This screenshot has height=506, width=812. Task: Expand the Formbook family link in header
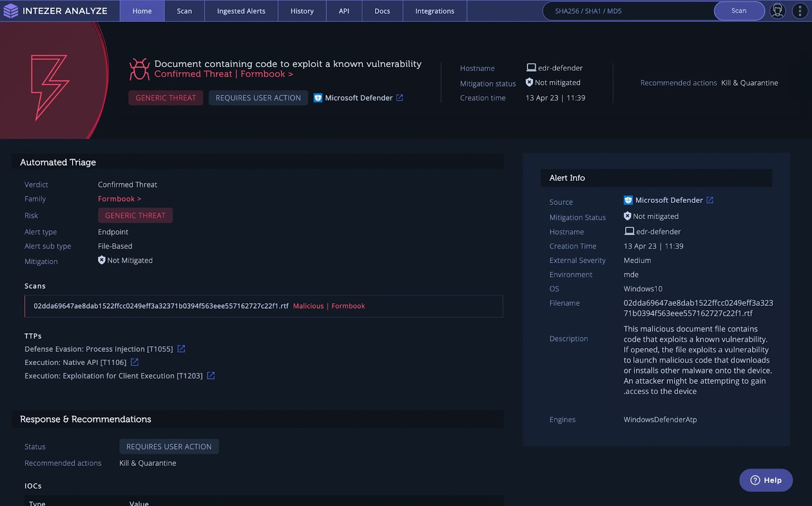tap(266, 74)
